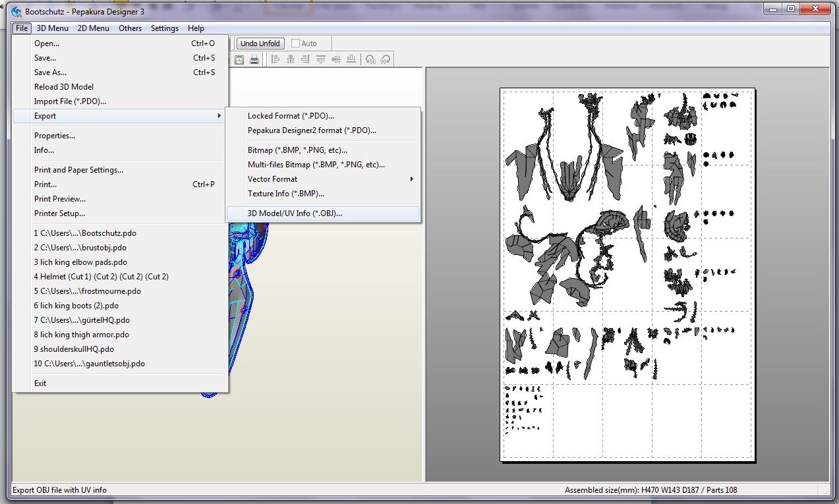This screenshot has width=839, height=504.
Task: Open recent file brustobj.pdo
Action: [x=121, y=248]
